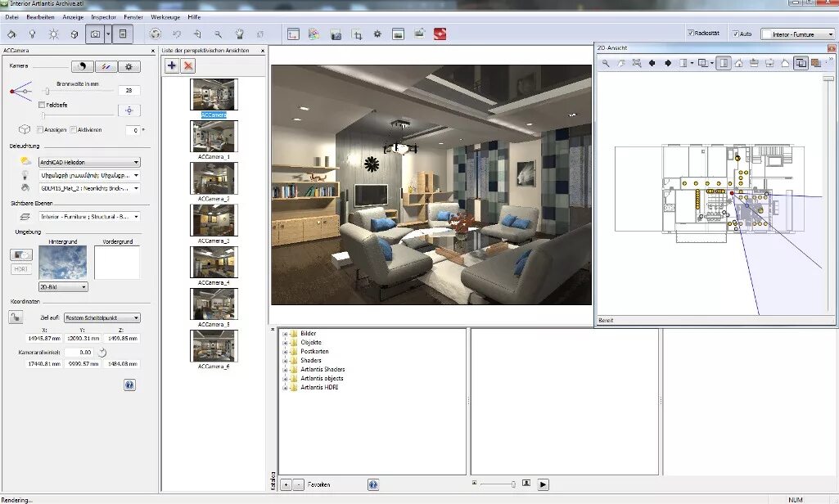Select the house front view in 2D-Ansicht
Viewport: 839px width, 504px height.
[738, 63]
